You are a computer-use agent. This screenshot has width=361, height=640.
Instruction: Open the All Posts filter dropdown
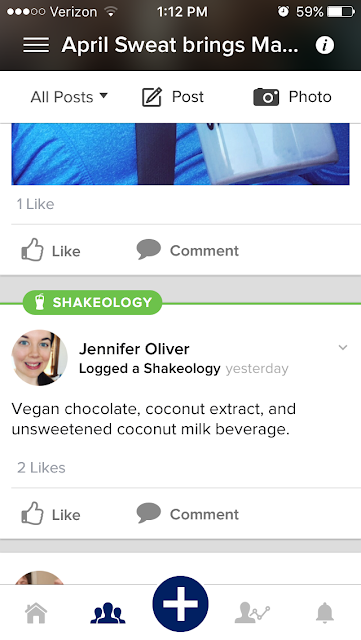coord(69,97)
